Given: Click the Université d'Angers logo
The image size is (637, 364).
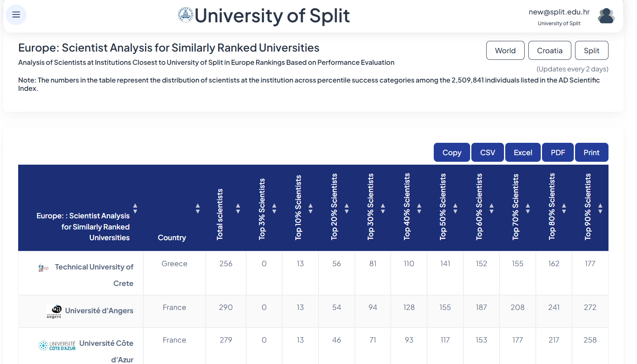Looking at the screenshot, I should coord(54,311).
